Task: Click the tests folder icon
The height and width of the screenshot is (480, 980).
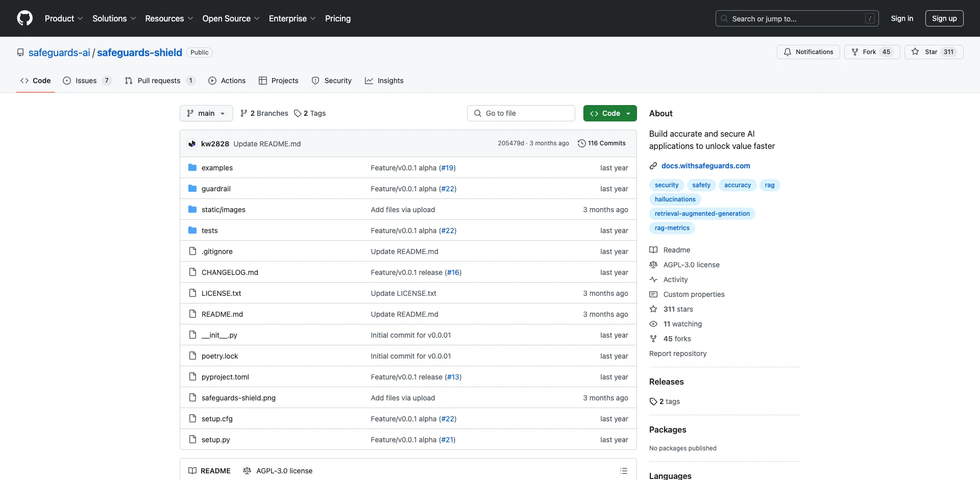Action: [x=192, y=231]
